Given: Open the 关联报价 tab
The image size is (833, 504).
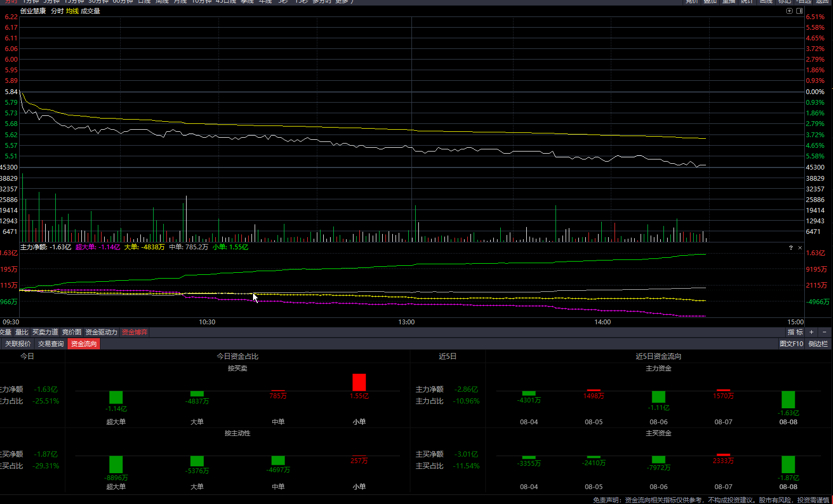Looking at the screenshot, I should (18, 344).
